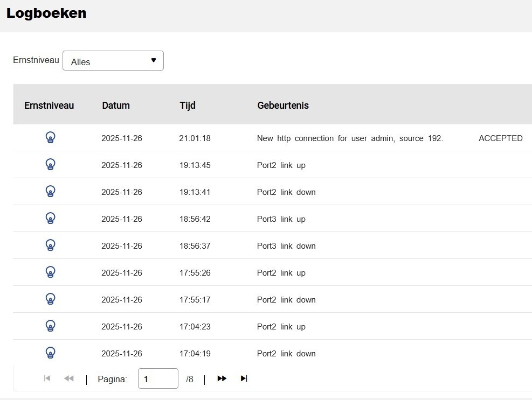Advance to the next page via the fast-forward icon
Screen dimensions: 532x400
[222, 378]
